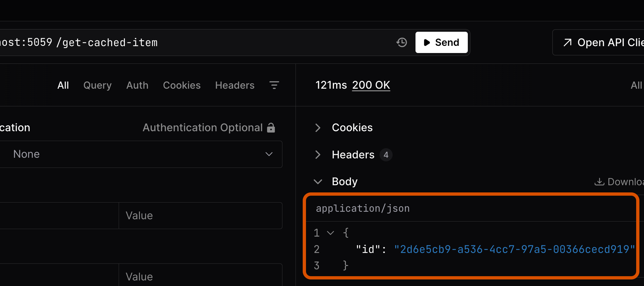The width and height of the screenshot is (644, 286).
Task: Click the filter lines icon beside Headers
Action: (274, 85)
